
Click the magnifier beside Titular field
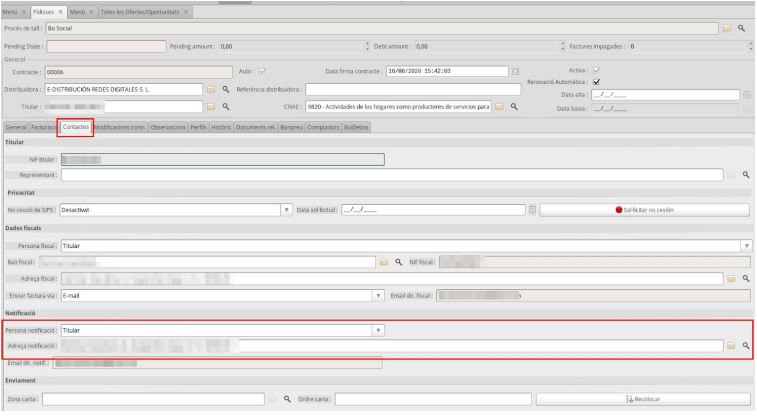[225, 106]
